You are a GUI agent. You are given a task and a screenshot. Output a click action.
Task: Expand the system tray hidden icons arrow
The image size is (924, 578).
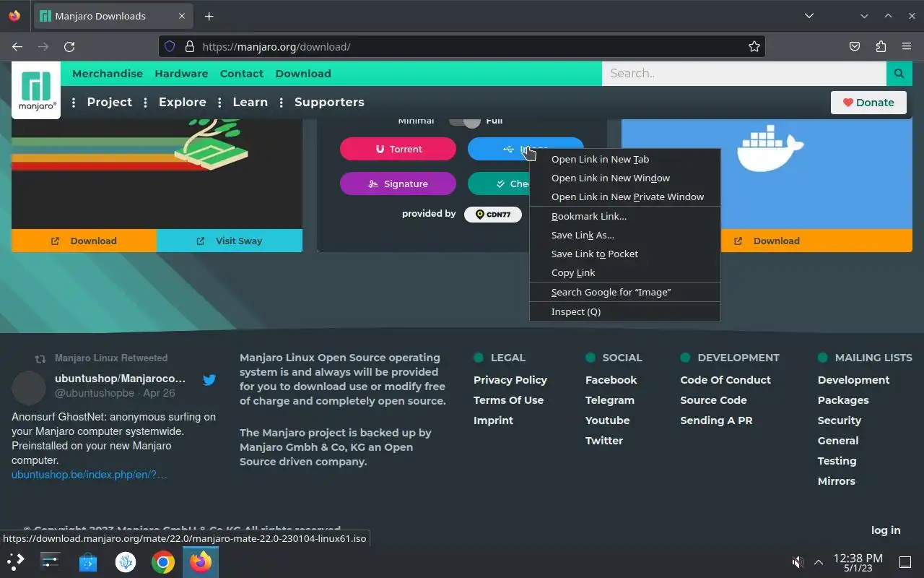click(819, 562)
